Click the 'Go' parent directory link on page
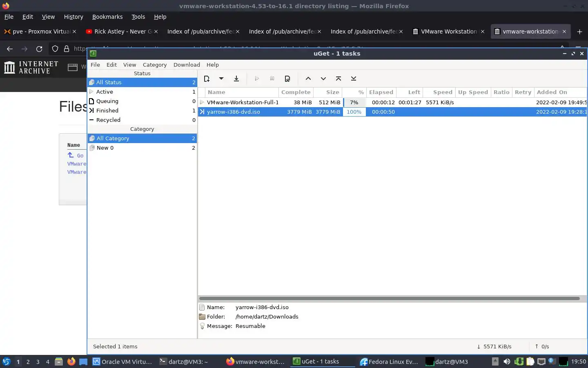The width and height of the screenshot is (588, 368). tap(80, 155)
